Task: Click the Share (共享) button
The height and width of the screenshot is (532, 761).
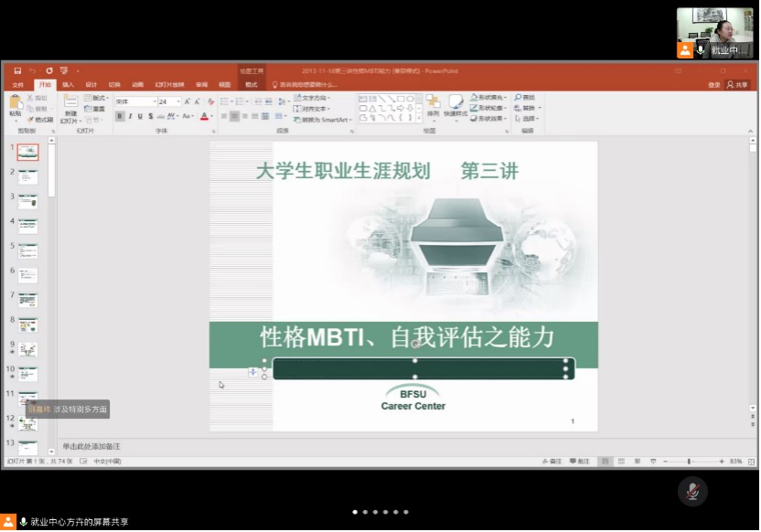Action: (737, 85)
